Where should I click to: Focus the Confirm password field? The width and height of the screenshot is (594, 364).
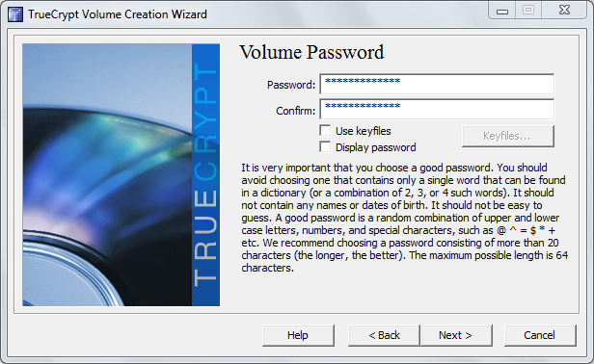[437, 109]
